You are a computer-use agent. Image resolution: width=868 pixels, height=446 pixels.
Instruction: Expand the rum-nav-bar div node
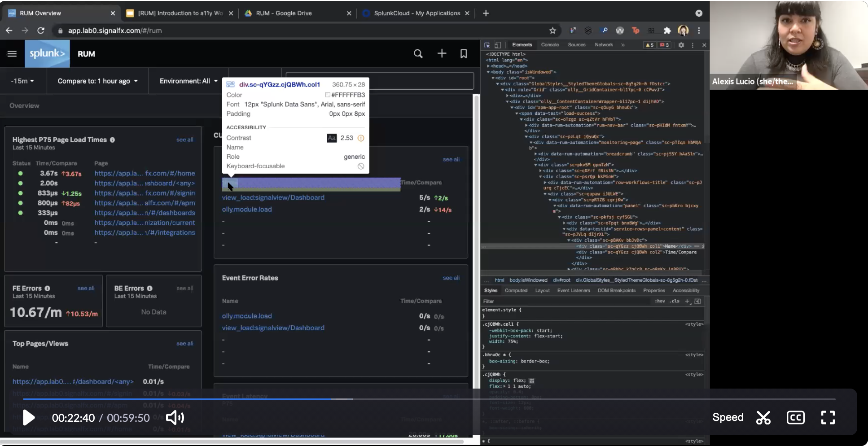pyautogui.click(x=526, y=125)
